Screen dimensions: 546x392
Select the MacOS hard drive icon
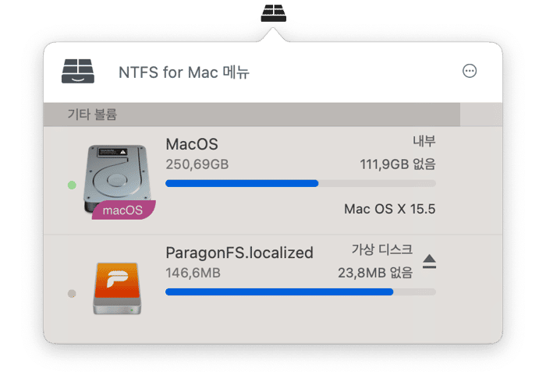(117, 179)
